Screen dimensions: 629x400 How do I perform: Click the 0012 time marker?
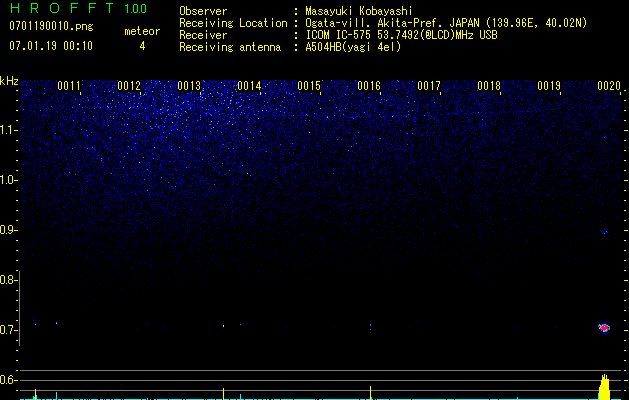pos(129,86)
